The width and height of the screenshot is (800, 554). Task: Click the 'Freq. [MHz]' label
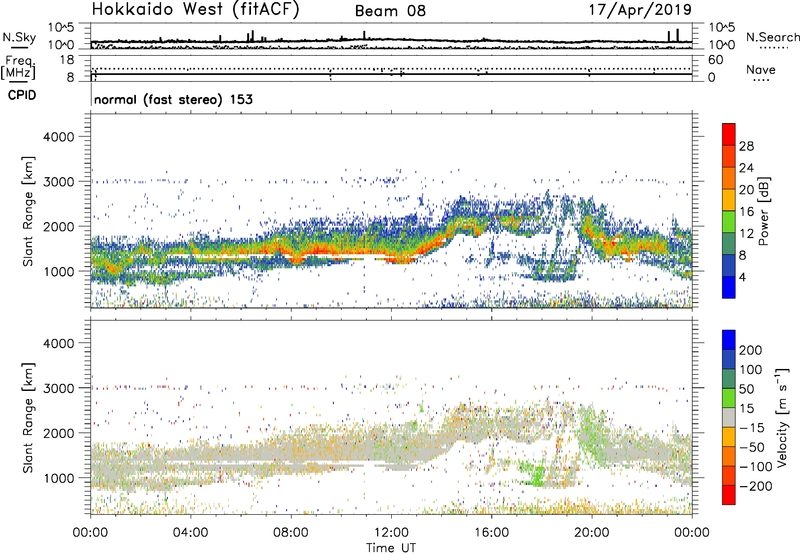pyautogui.click(x=19, y=68)
